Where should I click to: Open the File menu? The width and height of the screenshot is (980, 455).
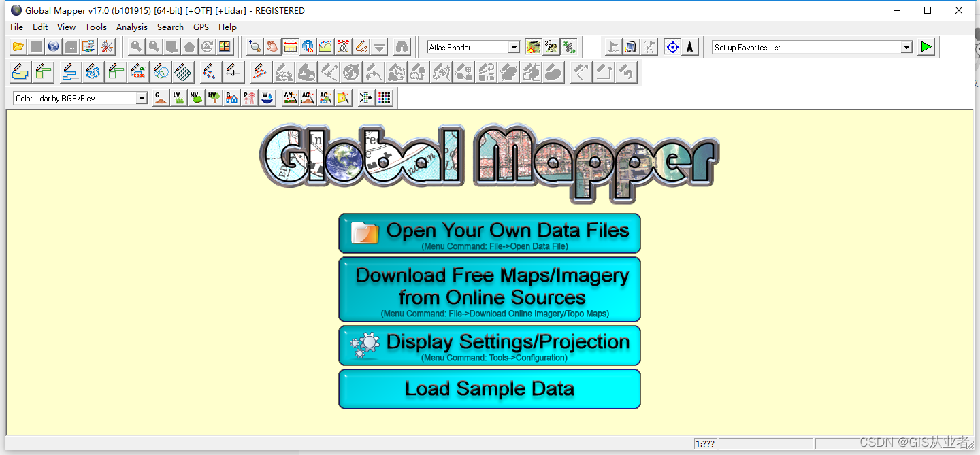tap(17, 27)
